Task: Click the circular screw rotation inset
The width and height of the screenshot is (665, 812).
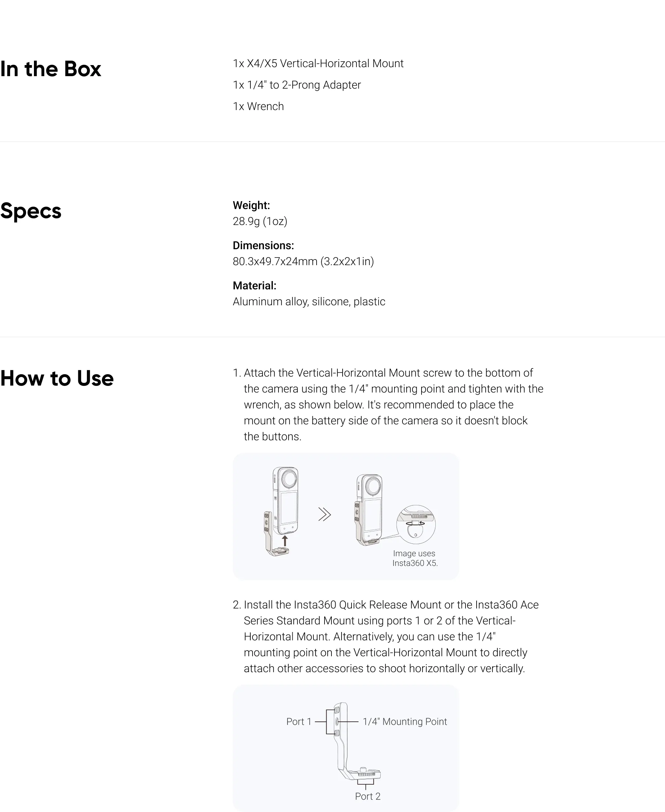Action: click(416, 524)
